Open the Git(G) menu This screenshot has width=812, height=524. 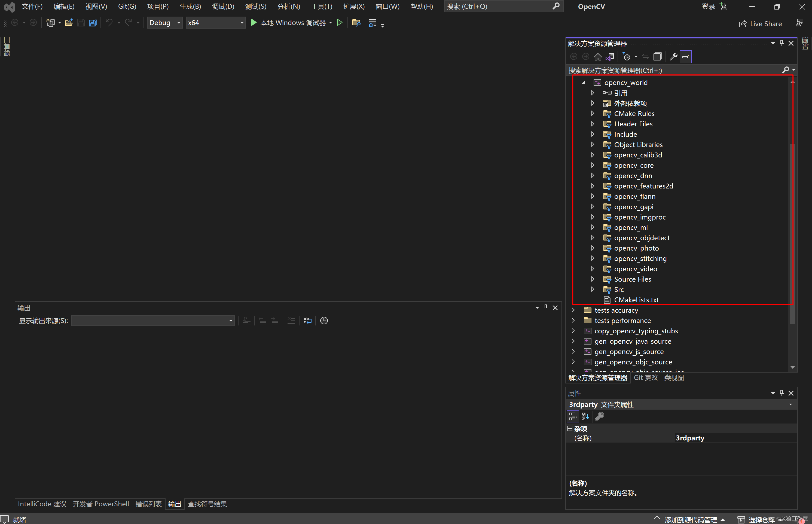click(127, 6)
